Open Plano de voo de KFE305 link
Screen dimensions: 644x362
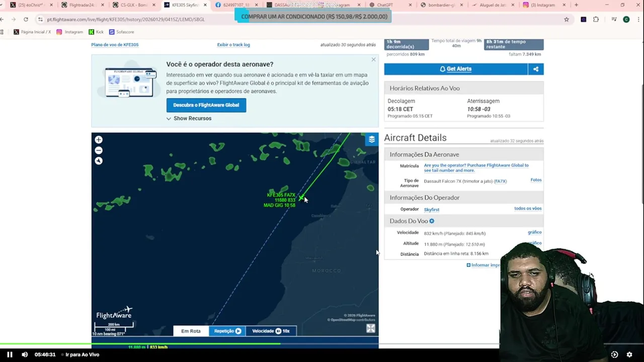click(115, 45)
